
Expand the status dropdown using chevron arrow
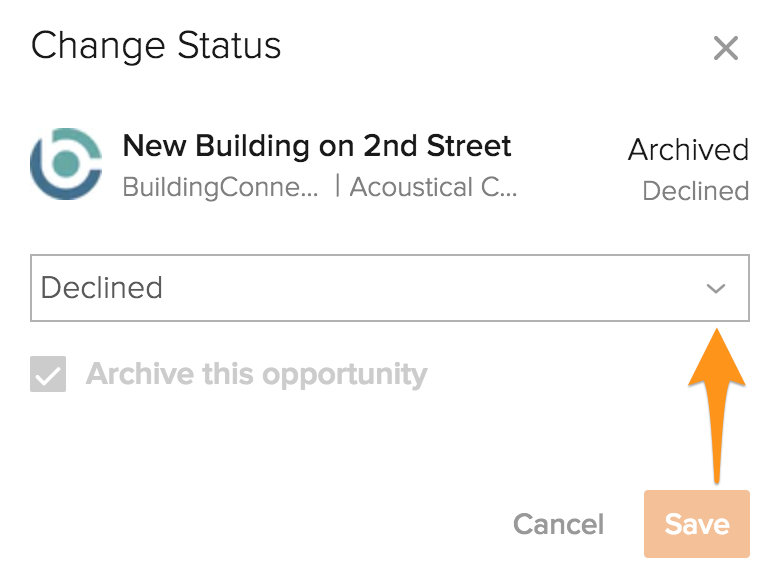[x=716, y=288]
